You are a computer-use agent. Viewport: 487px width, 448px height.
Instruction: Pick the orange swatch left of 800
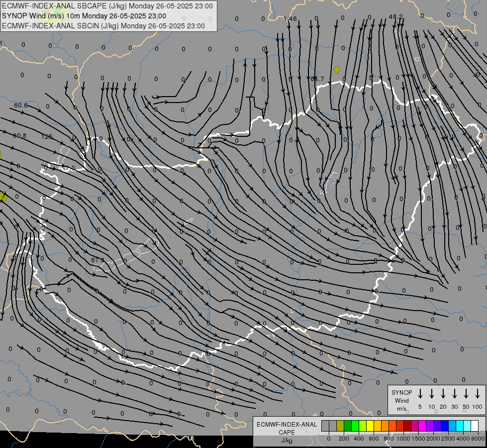[x=385, y=426]
